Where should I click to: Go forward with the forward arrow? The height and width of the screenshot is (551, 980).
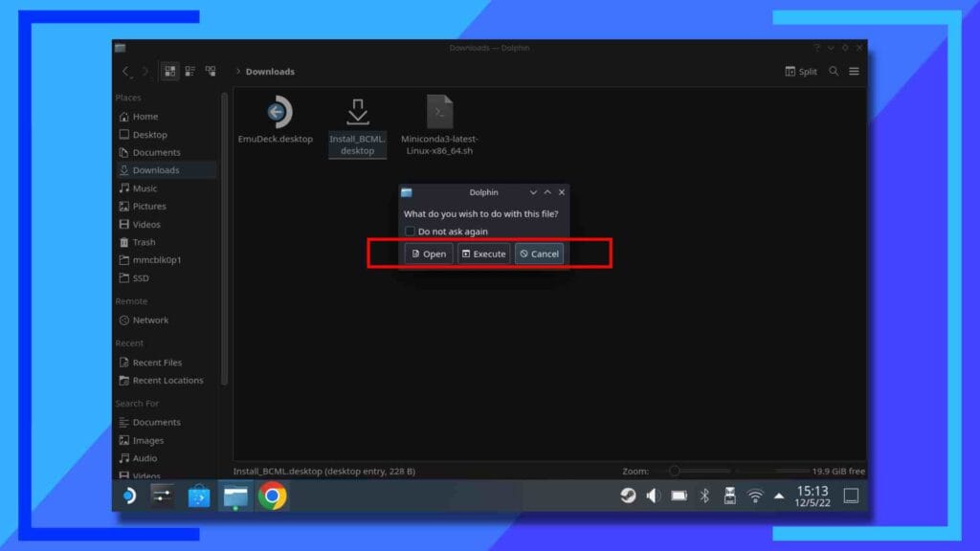tap(145, 71)
